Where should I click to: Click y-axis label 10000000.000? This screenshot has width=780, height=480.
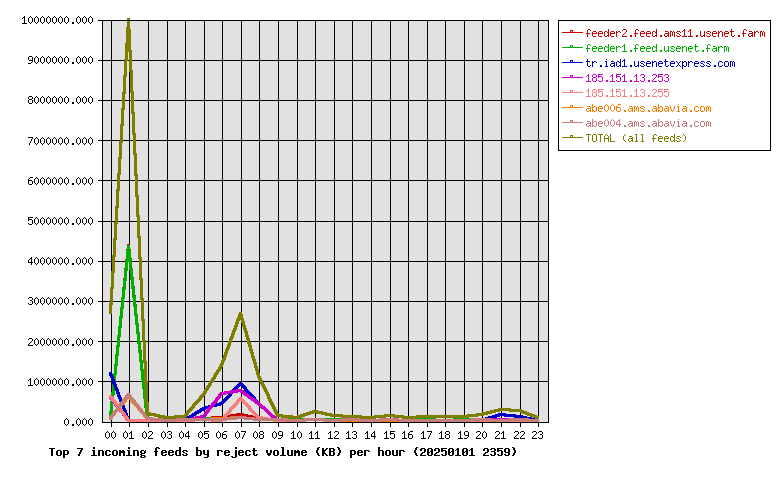pos(57,20)
